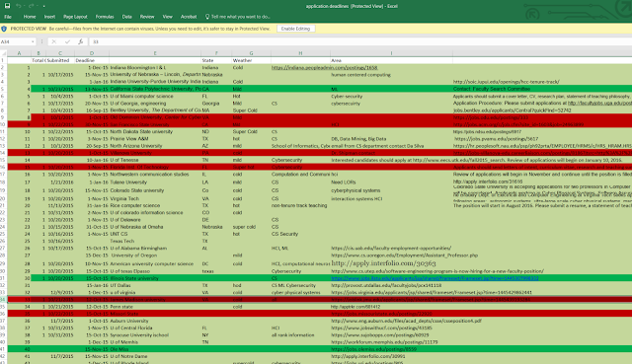Select the 'http://apply.interfolio.com/30363' cell

[x=391, y=263]
